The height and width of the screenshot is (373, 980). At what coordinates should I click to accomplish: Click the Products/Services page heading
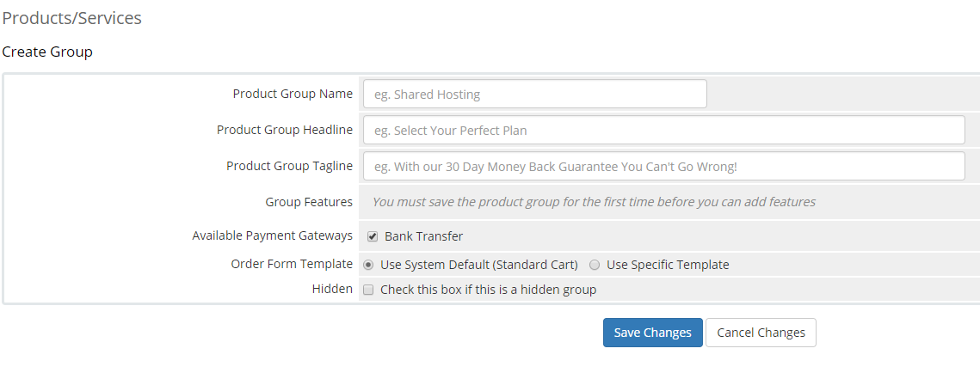(x=72, y=18)
